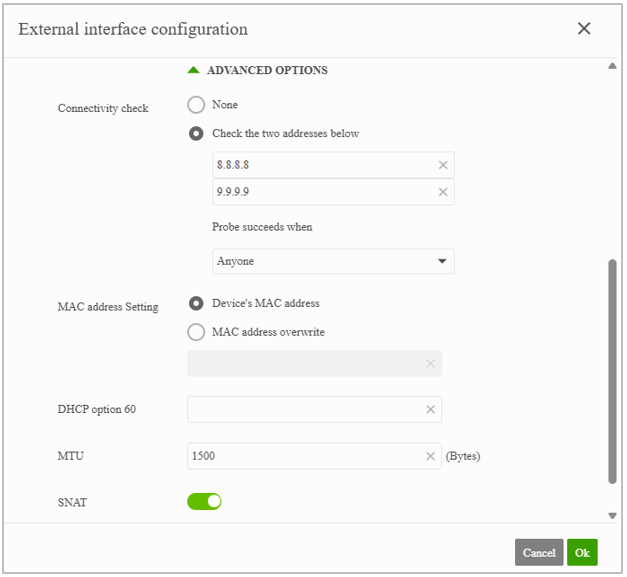Select Check the two addresses below

[196, 134]
